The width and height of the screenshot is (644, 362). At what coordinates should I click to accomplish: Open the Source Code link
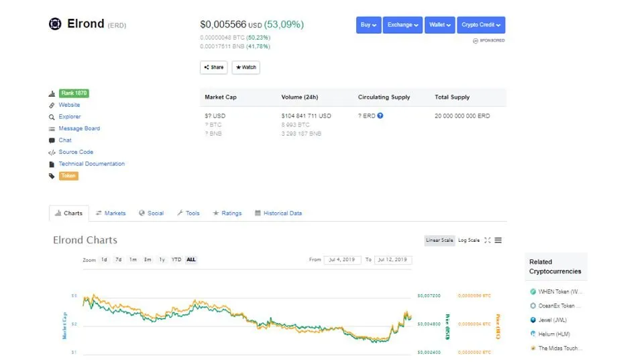tap(76, 152)
